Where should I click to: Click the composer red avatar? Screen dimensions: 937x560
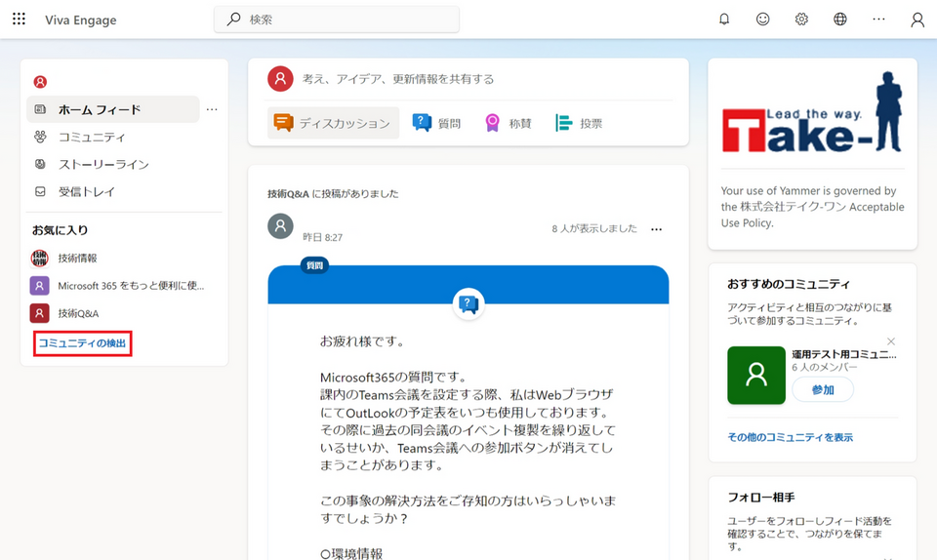(x=280, y=79)
